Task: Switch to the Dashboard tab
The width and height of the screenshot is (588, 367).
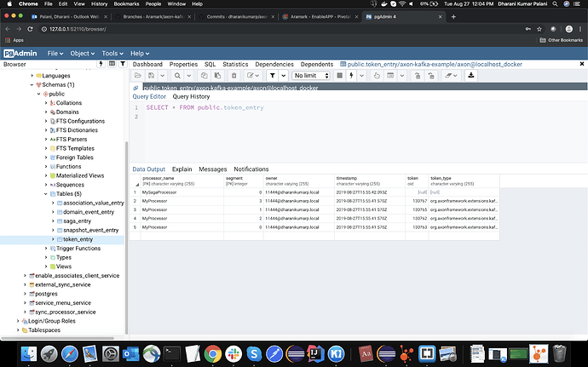Action: point(147,65)
